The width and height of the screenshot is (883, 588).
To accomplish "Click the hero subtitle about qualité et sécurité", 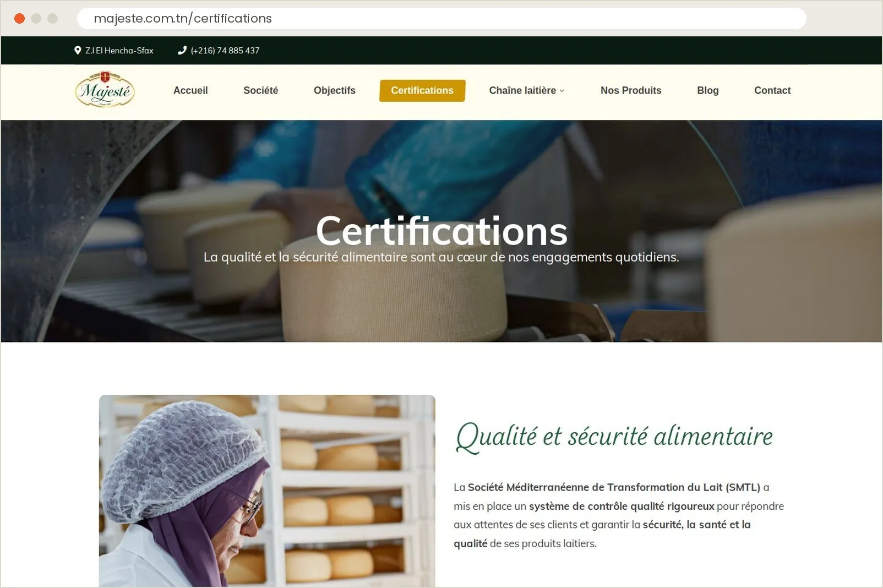I will click(x=441, y=257).
